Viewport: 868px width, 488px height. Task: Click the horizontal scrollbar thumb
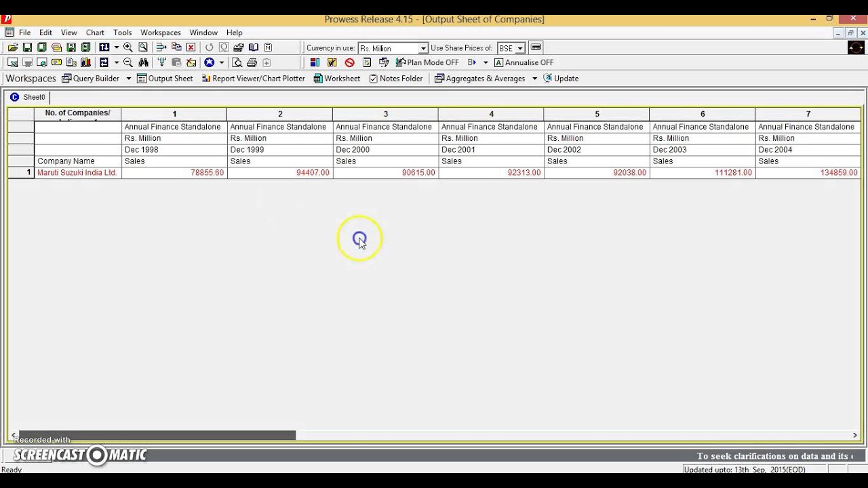157,435
